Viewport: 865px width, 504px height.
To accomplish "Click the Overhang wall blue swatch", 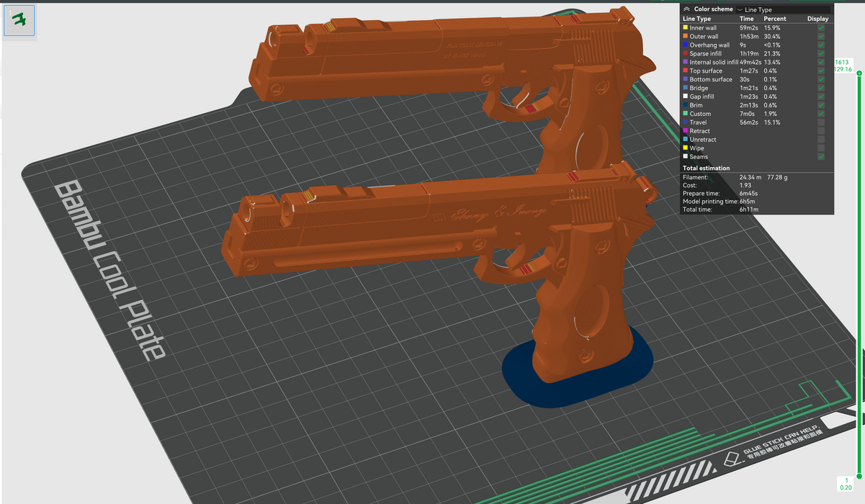I will point(686,45).
